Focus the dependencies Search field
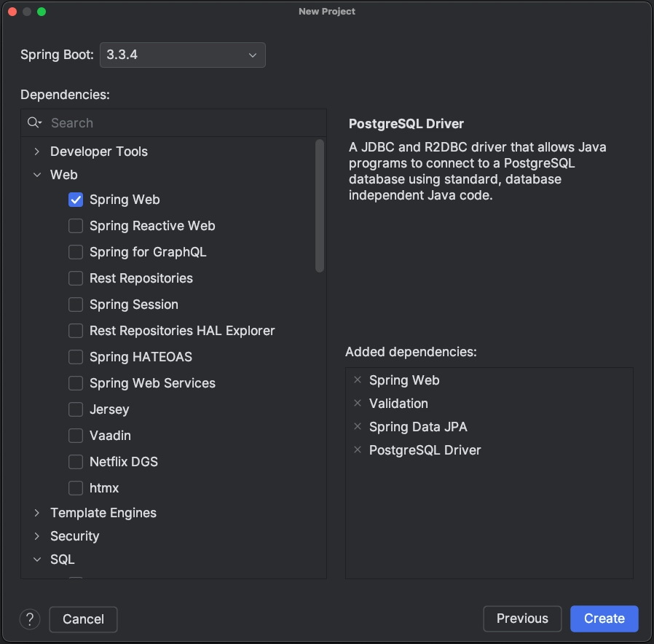 pyautogui.click(x=173, y=123)
